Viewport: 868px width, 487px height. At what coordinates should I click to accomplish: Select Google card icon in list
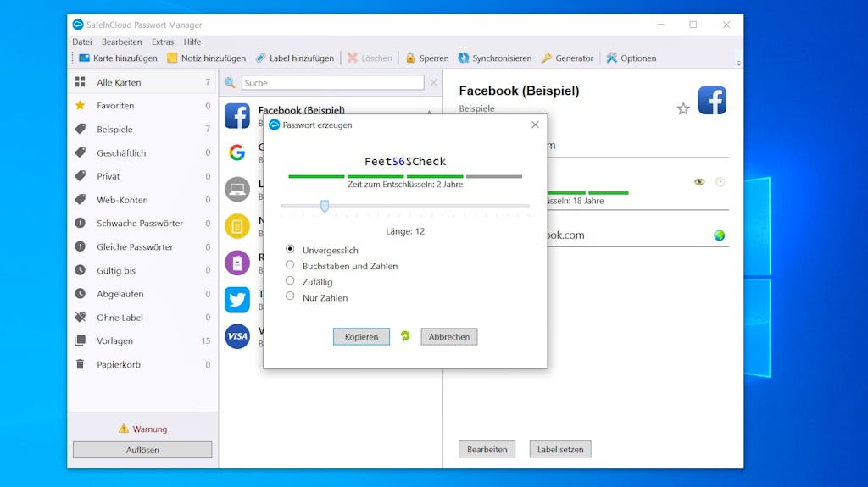point(237,152)
